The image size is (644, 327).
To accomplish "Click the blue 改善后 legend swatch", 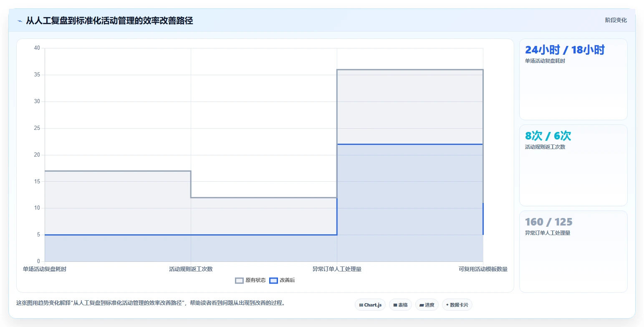I will (273, 280).
